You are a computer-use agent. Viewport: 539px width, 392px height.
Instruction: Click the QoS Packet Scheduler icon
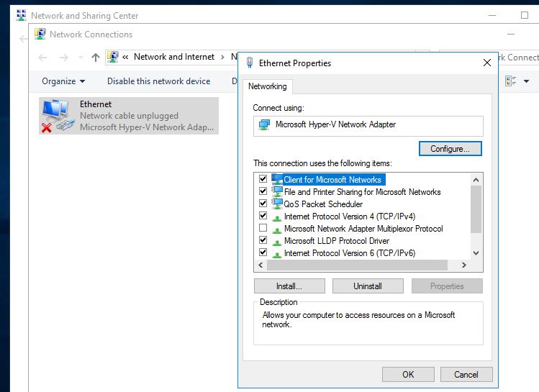[277, 204]
